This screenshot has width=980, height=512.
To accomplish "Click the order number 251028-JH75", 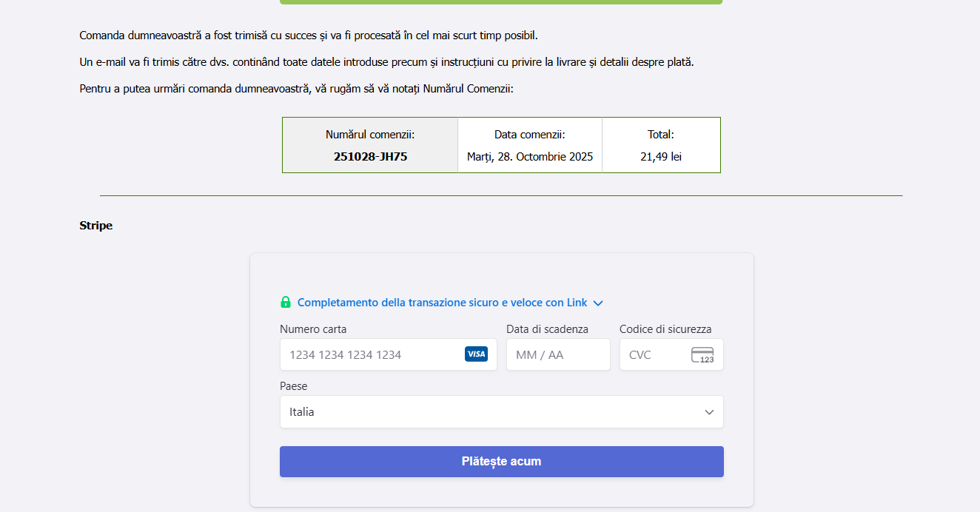I will pos(370,157).
